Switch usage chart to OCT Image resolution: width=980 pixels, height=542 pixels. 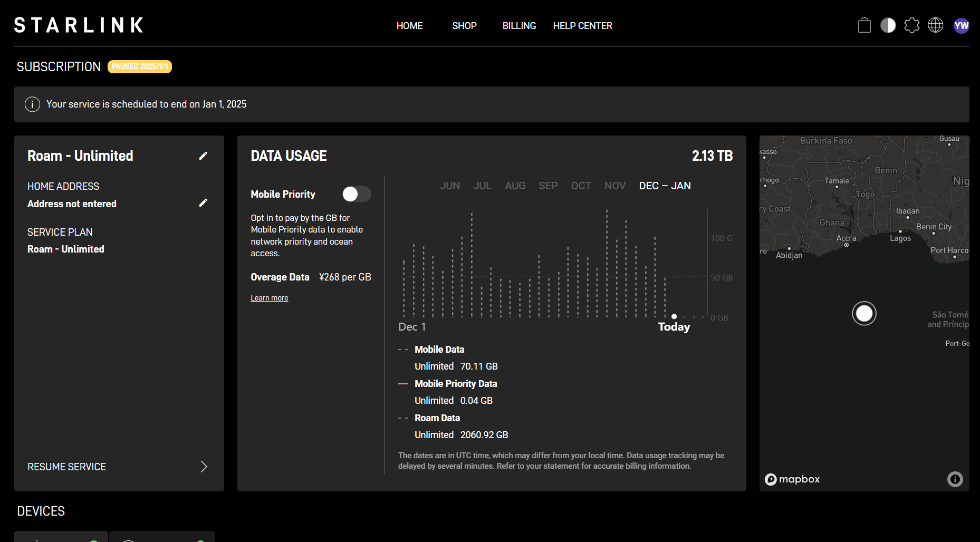tap(581, 186)
